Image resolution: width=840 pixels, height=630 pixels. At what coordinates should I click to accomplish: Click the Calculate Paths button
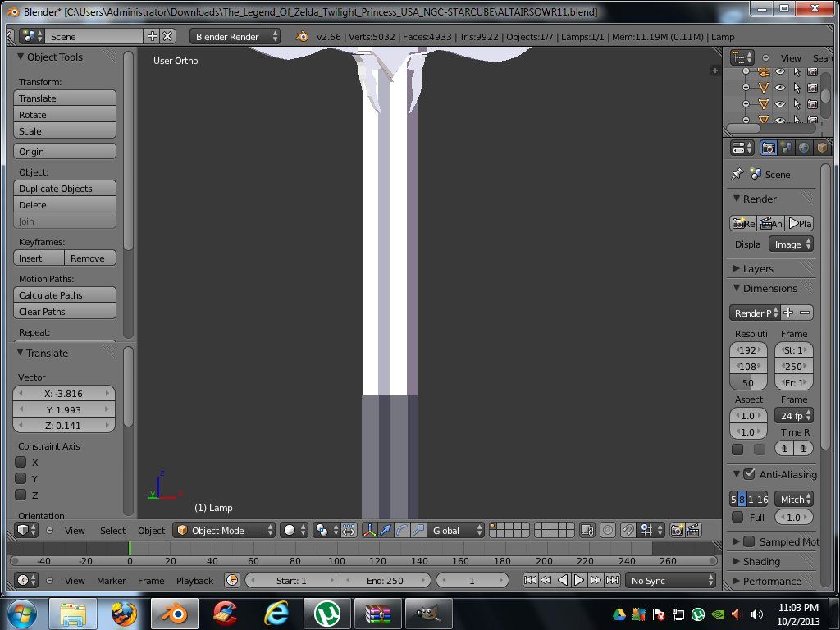coord(65,295)
